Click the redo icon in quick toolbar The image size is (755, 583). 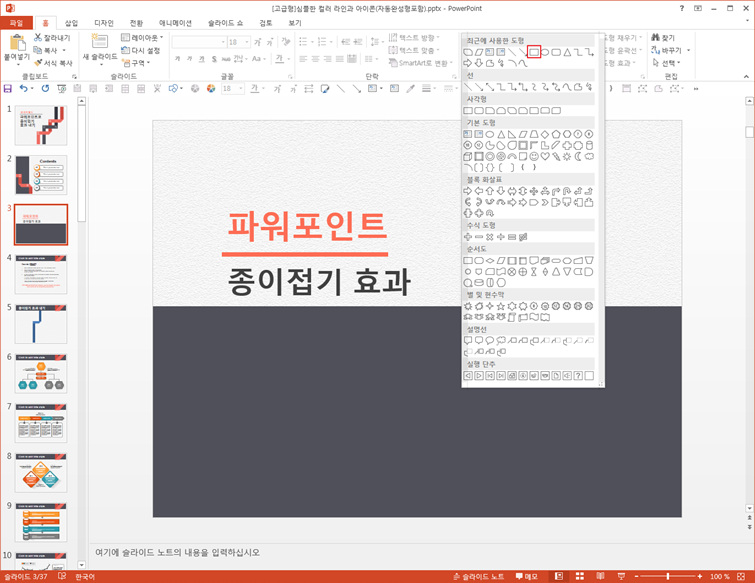click(45, 89)
